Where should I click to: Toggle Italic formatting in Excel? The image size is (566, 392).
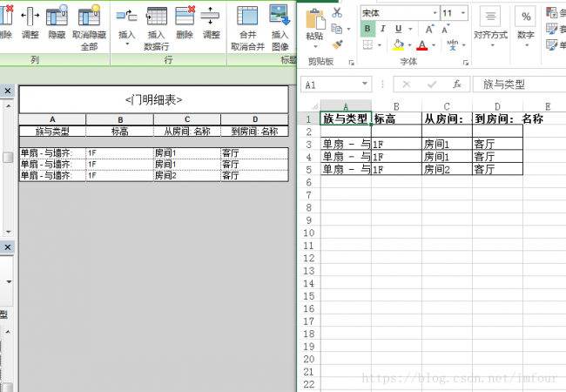pyautogui.click(x=384, y=29)
